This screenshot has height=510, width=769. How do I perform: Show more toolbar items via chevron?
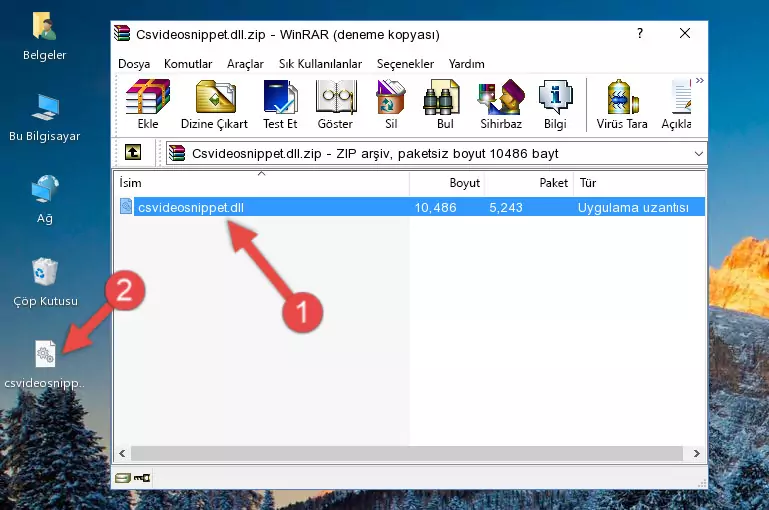[x=700, y=80]
